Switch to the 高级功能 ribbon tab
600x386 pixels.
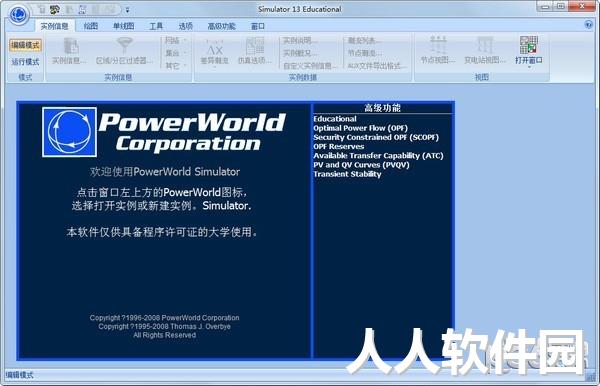tap(221, 26)
